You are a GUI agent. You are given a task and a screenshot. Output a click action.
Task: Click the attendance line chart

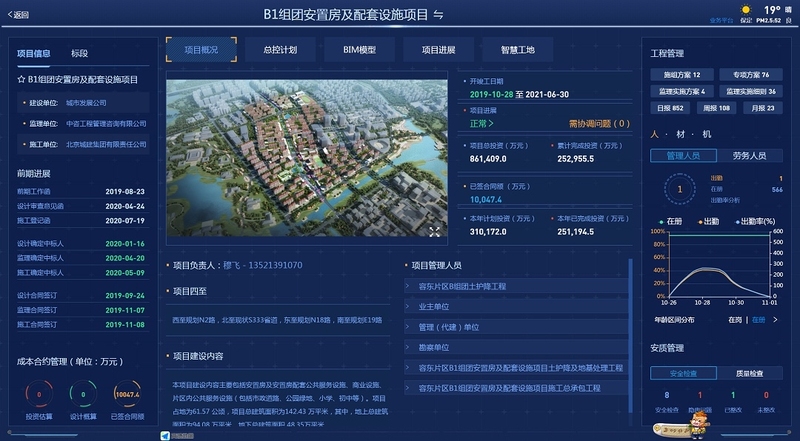coord(719,264)
